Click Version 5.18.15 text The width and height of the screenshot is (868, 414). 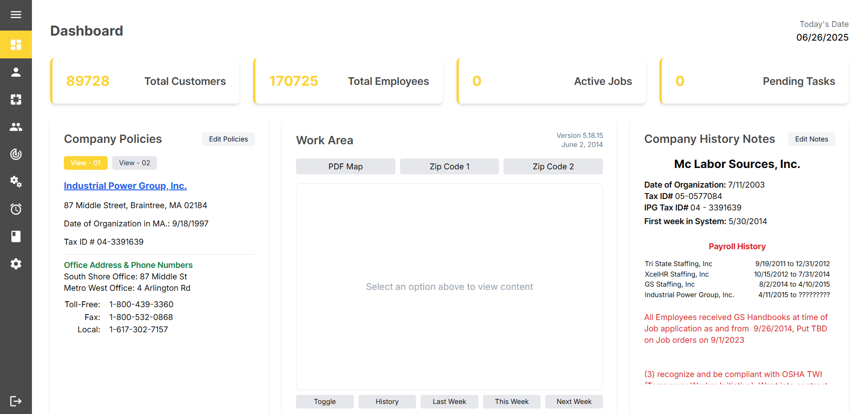coord(580,136)
